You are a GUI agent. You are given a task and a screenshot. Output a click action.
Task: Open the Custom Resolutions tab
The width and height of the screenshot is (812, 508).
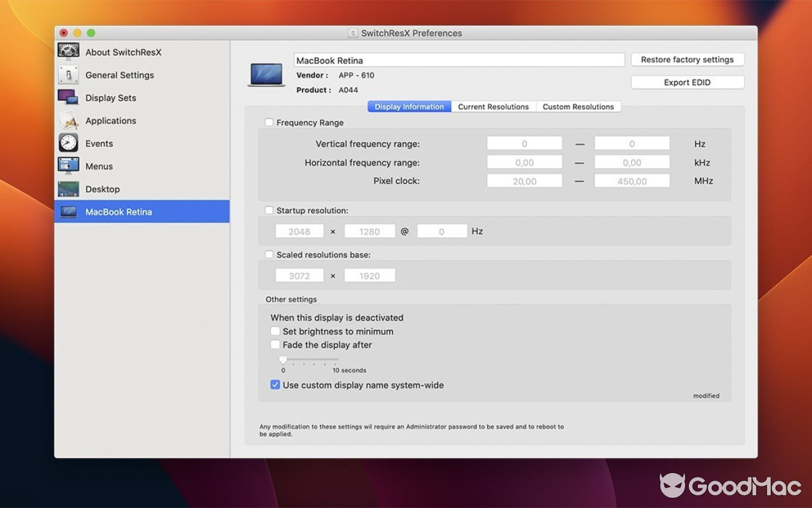click(578, 106)
